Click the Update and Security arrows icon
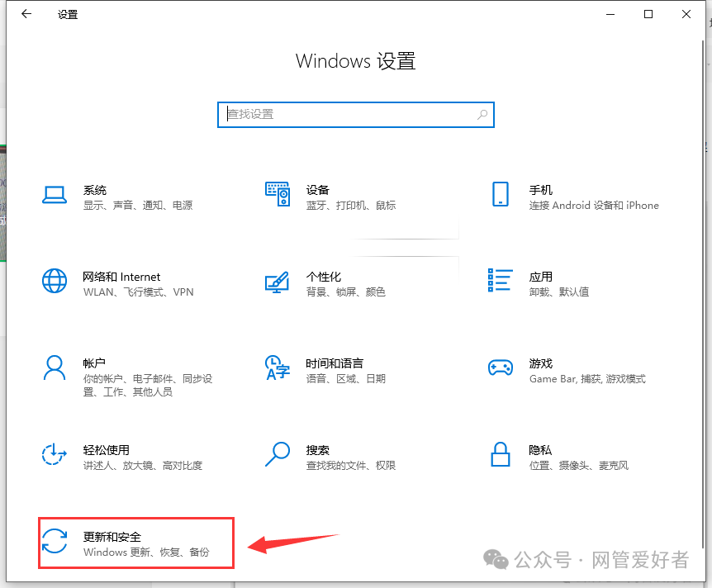 coord(55,541)
